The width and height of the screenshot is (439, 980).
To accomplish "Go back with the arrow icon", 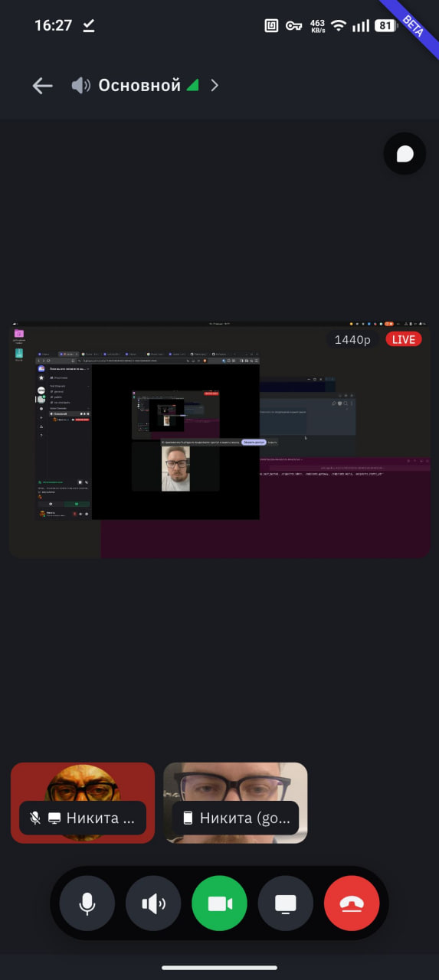I will 42,86.
